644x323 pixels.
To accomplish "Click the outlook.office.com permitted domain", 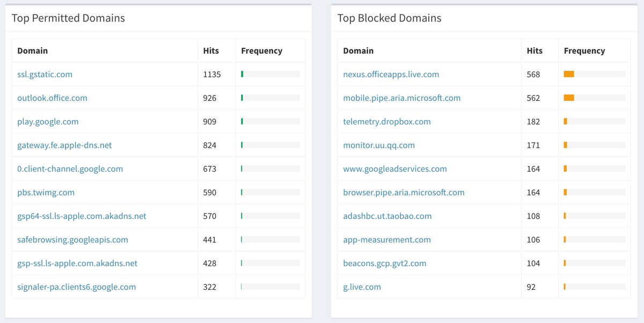I will [x=52, y=98].
